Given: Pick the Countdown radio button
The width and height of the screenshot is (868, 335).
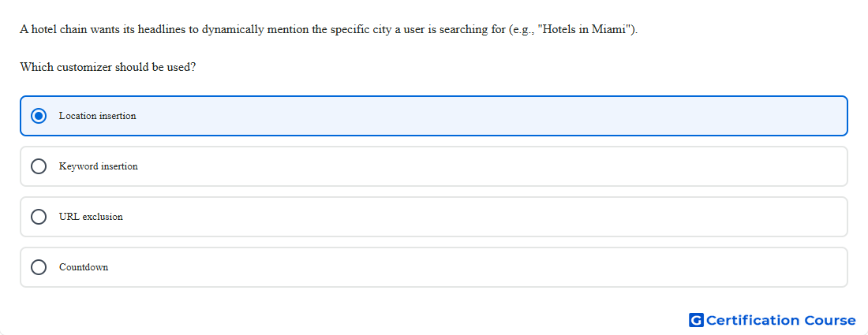Looking at the screenshot, I should [x=39, y=267].
